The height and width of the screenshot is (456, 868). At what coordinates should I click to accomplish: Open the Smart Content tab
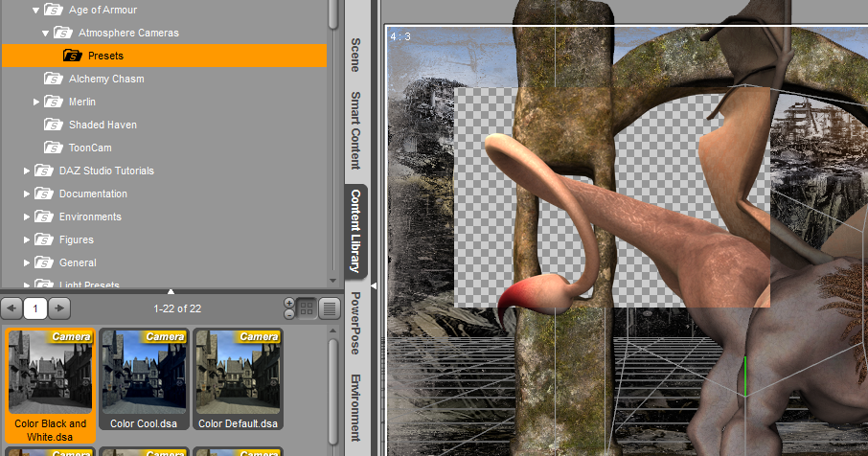pyautogui.click(x=355, y=130)
